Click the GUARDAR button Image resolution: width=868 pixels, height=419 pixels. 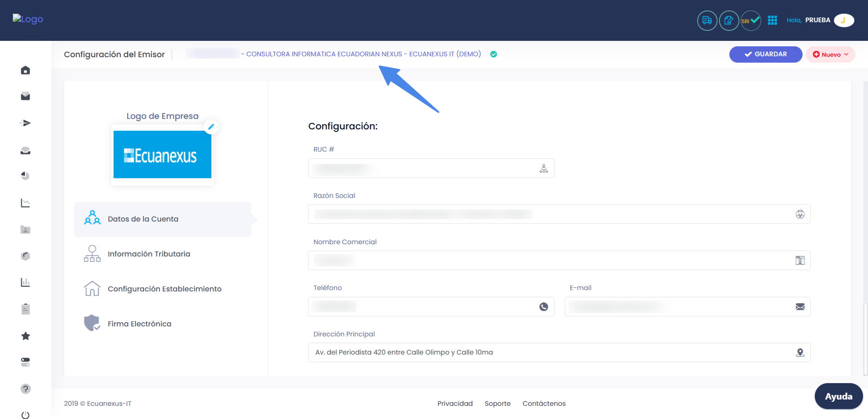(x=765, y=54)
